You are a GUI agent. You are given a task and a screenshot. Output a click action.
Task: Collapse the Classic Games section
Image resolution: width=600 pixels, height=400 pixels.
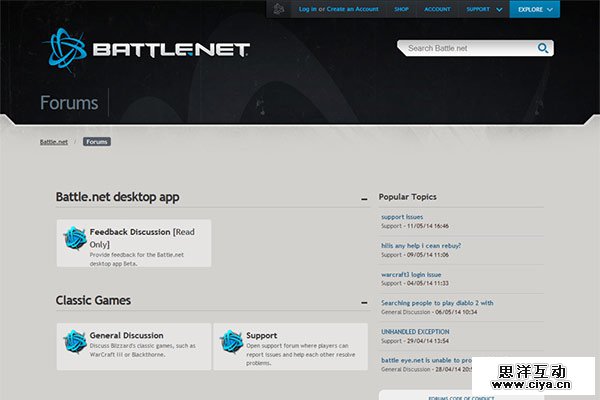click(364, 301)
